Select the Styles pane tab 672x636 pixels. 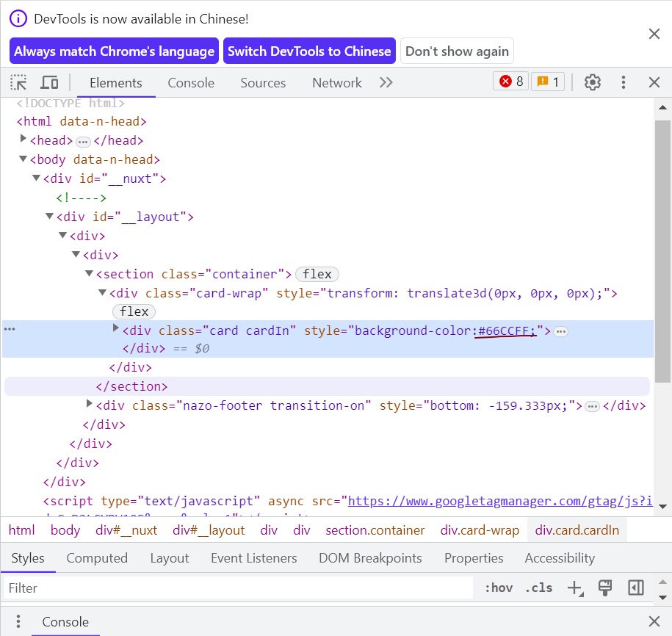tap(28, 558)
